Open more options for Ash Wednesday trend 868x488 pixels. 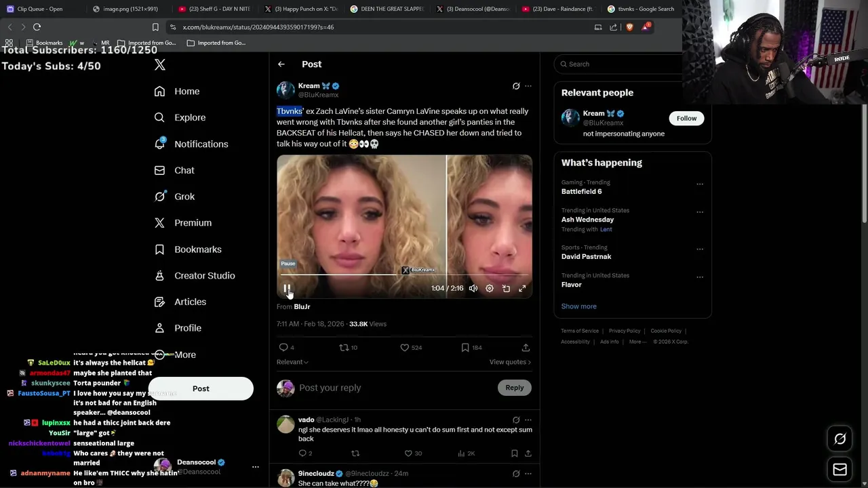700,211
